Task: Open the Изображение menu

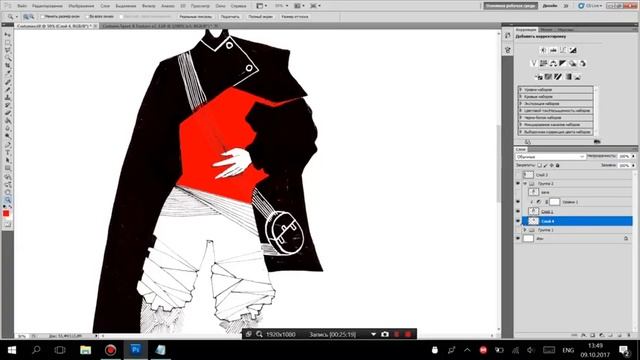Action: [81, 6]
